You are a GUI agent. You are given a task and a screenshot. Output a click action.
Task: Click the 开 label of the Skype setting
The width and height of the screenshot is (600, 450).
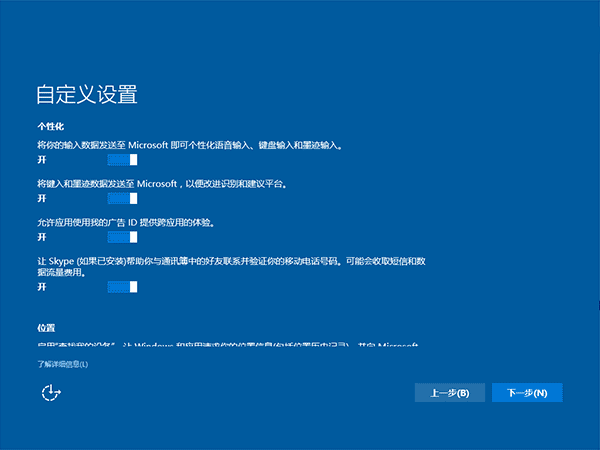tap(42, 287)
